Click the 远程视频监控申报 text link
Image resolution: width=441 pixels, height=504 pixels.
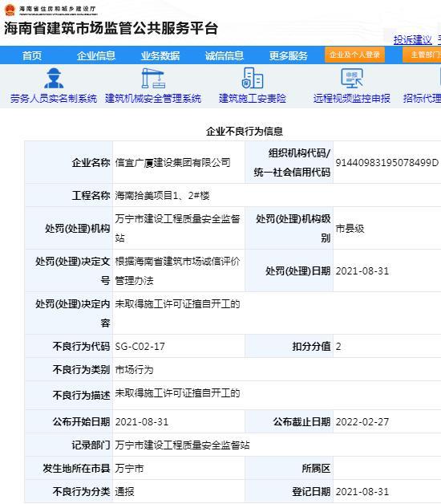(352, 99)
